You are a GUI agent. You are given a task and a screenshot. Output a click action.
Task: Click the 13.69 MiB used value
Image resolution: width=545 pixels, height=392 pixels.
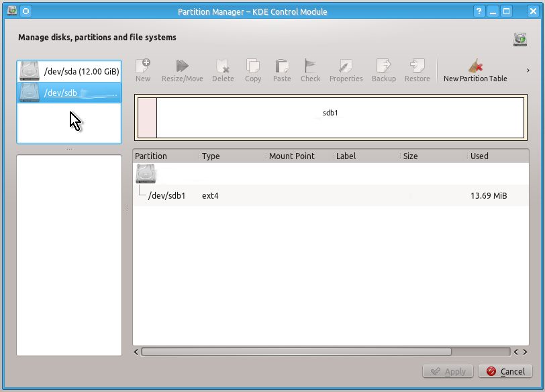[489, 195]
